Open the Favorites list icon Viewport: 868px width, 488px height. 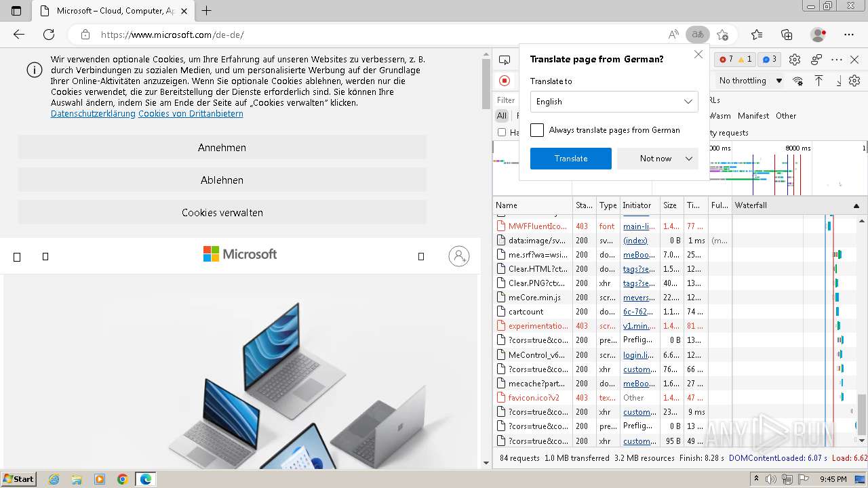pos(757,35)
